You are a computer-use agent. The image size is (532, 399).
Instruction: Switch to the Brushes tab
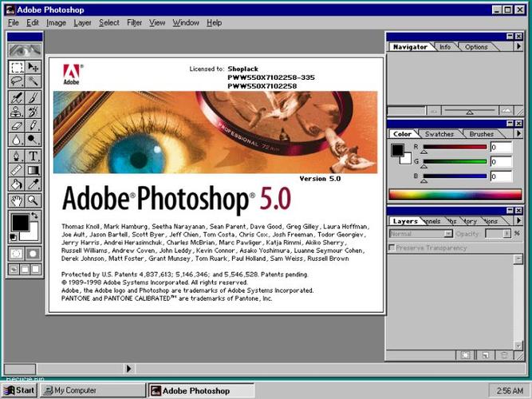[481, 134]
